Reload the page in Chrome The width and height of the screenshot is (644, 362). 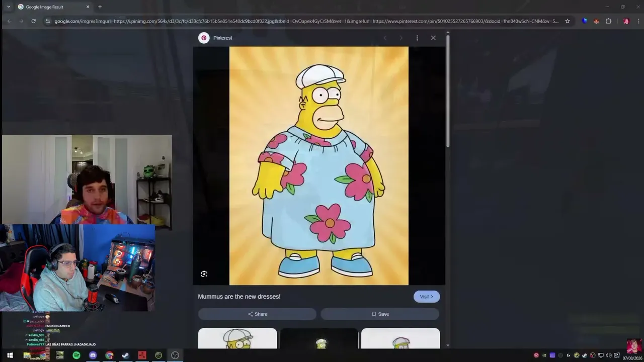33,21
